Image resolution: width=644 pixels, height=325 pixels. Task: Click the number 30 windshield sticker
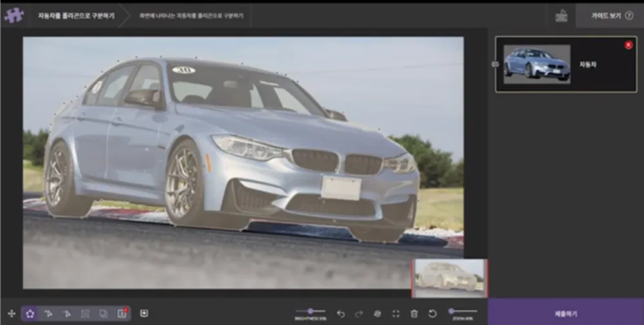[x=184, y=70]
